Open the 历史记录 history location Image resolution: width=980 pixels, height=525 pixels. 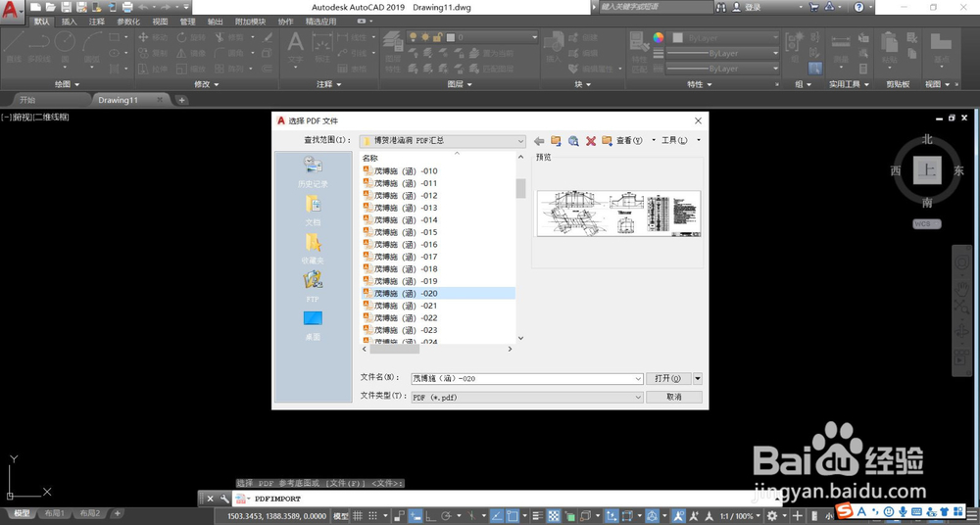click(x=314, y=172)
